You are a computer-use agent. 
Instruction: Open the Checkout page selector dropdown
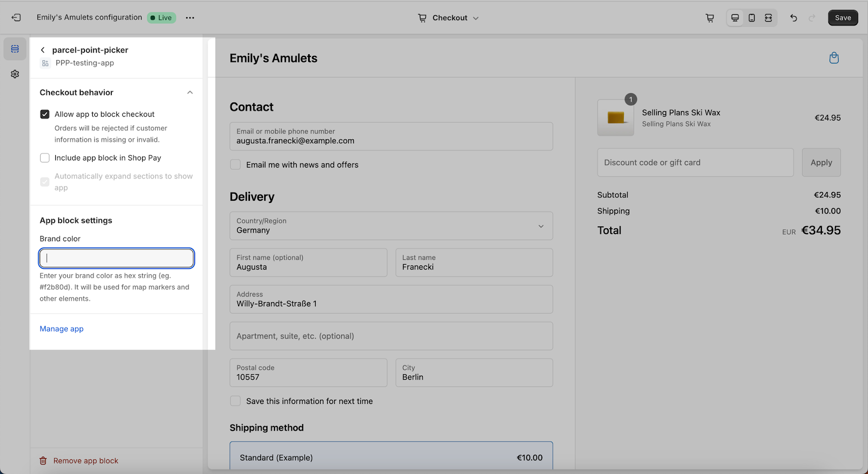pyautogui.click(x=449, y=18)
